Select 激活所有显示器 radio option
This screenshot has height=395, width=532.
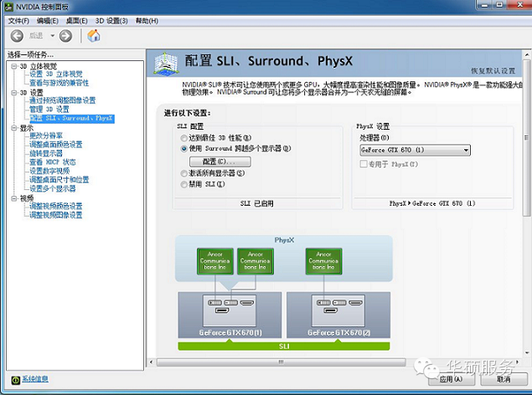(183, 173)
